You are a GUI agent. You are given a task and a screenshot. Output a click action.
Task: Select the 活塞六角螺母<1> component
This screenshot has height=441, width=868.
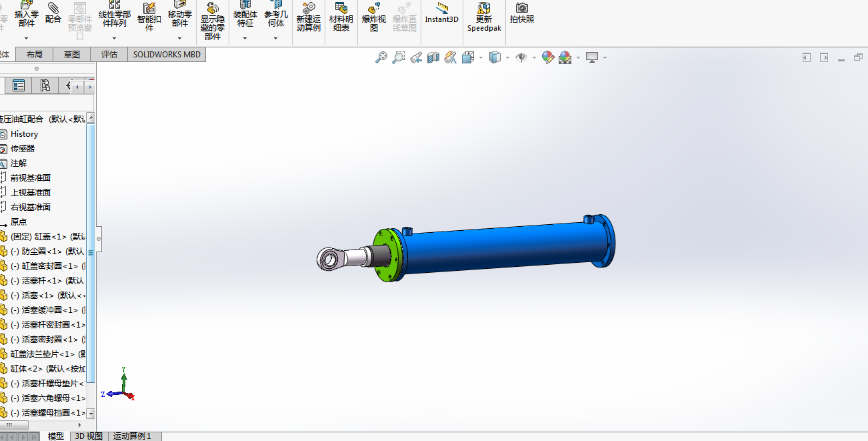43,398
